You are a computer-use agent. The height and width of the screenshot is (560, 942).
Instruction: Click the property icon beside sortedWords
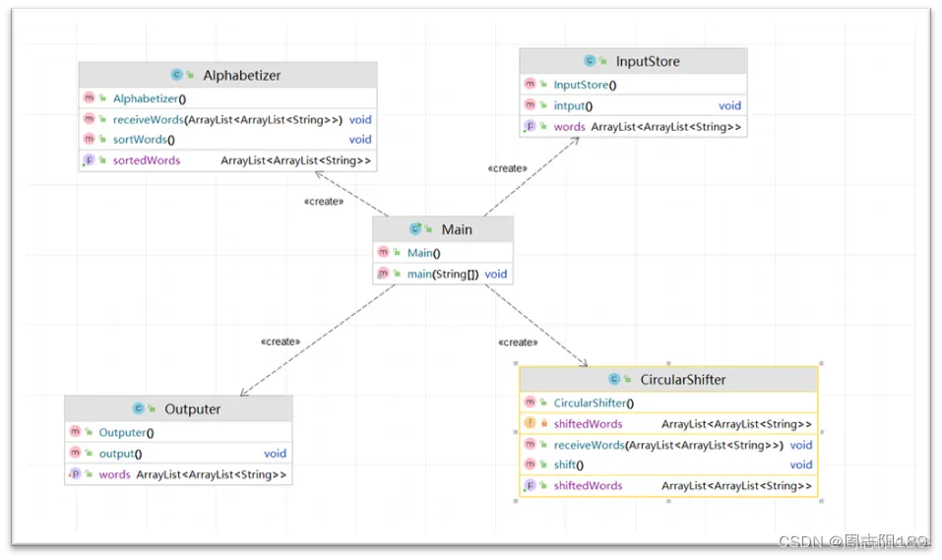click(x=89, y=159)
